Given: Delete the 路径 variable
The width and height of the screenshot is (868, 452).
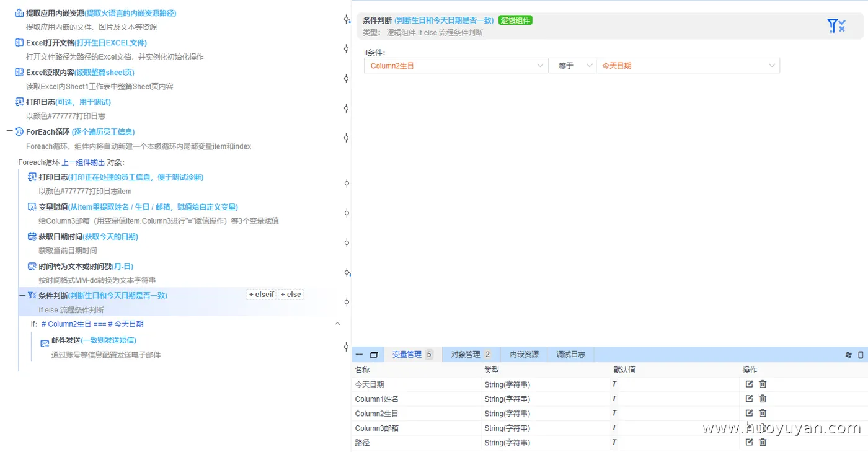Looking at the screenshot, I should click(763, 442).
